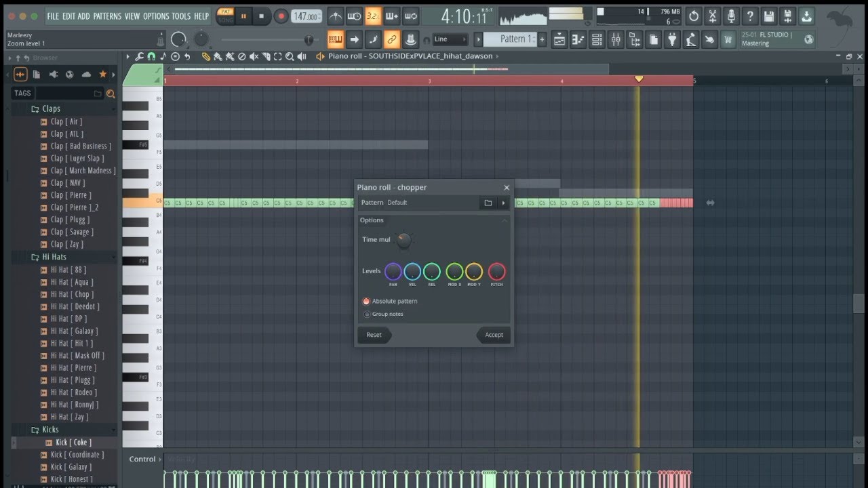
Task: Click the browser star favorites icon
Action: pyautogui.click(x=102, y=74)
